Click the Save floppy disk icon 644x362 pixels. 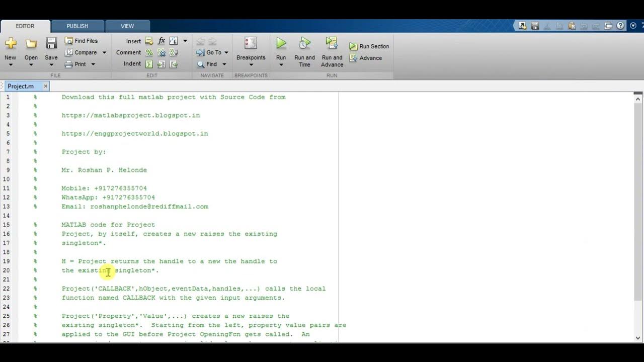(51, 44)
